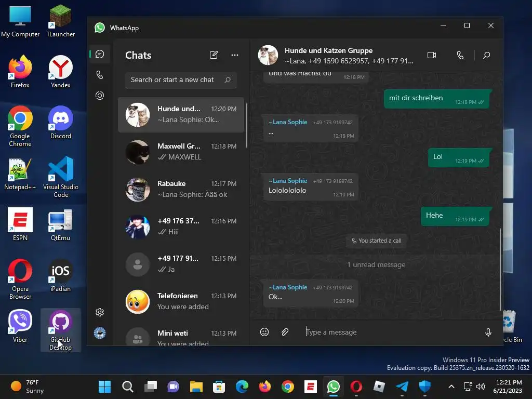Show hidden system tray icons
The image size is (532, 399).
tap(451, 387)
